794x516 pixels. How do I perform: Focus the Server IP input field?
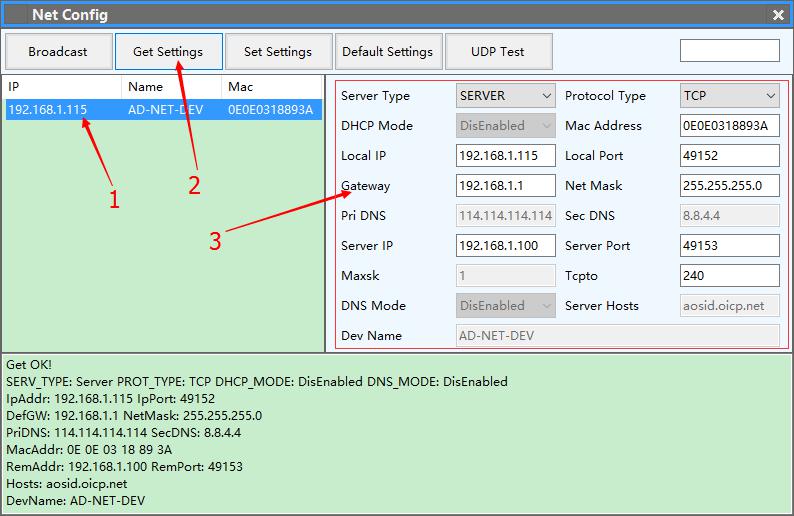[x=505, y=246]
